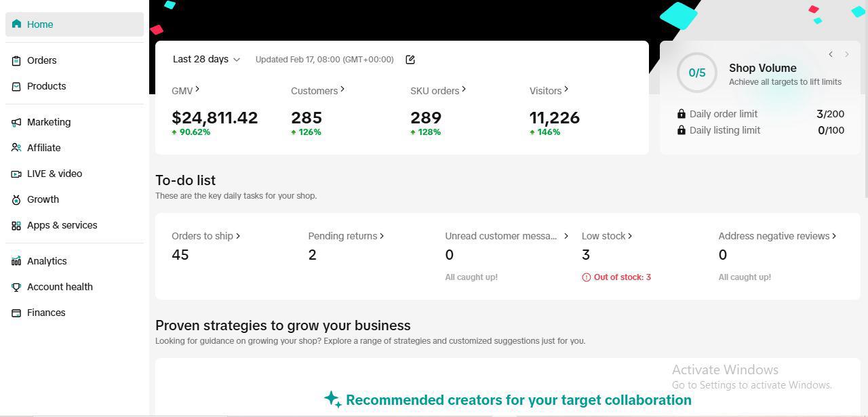Expand Customers details chevron
This screenshot has width=868, height=417.
pos(342,89)
